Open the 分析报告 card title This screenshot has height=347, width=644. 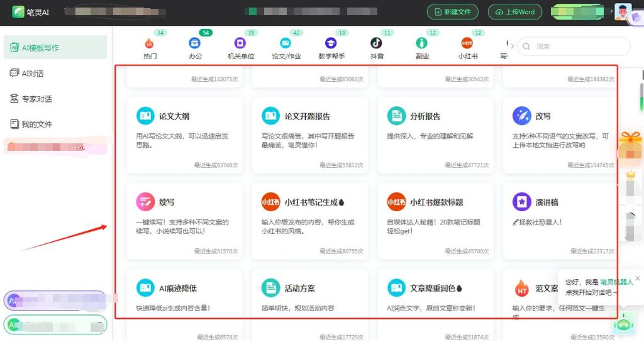pyautogui.click(x=425, y=116)
